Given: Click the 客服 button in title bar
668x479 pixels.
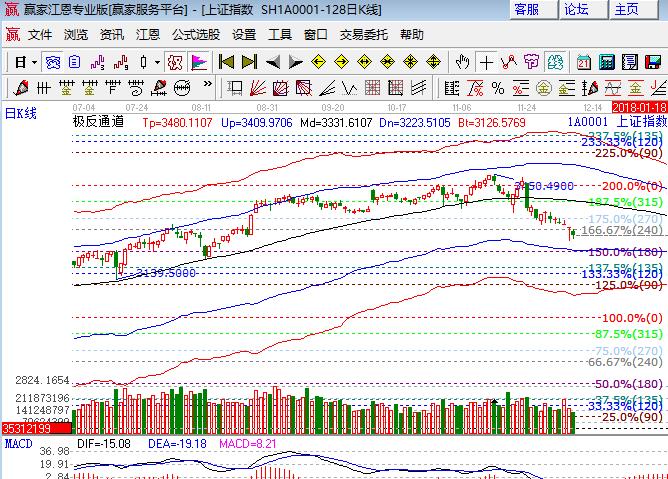Looking at the screenshot, I should (526, 10).
